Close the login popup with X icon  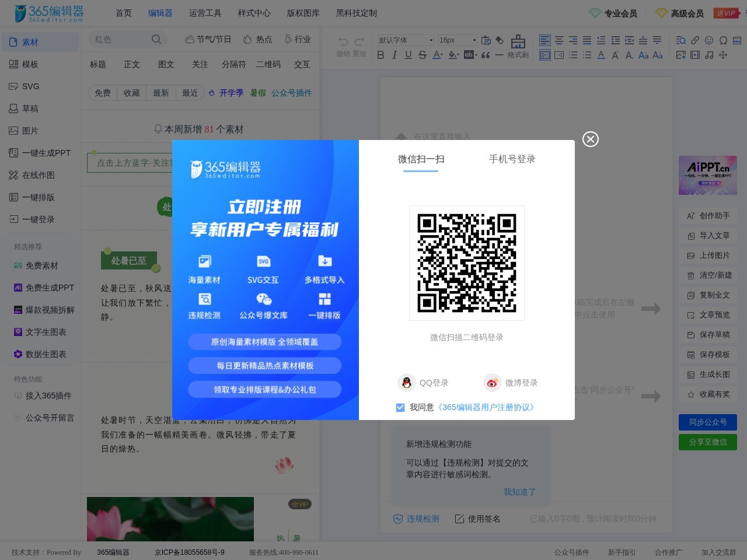point(591,139)
